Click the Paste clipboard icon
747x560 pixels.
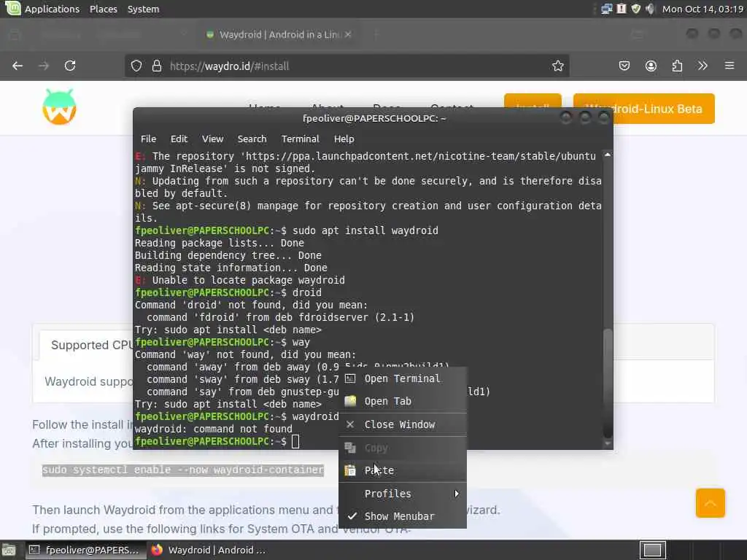click(x=350, y=470)
